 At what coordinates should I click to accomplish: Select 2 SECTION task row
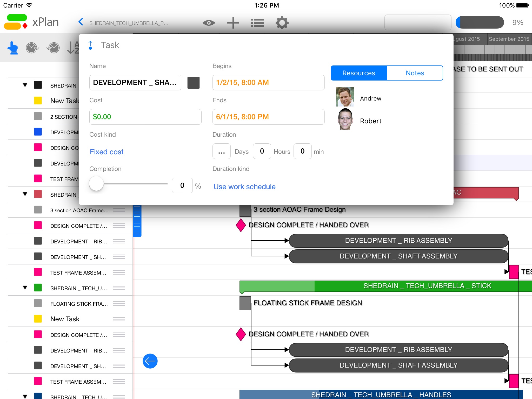(x=44, y=117)
